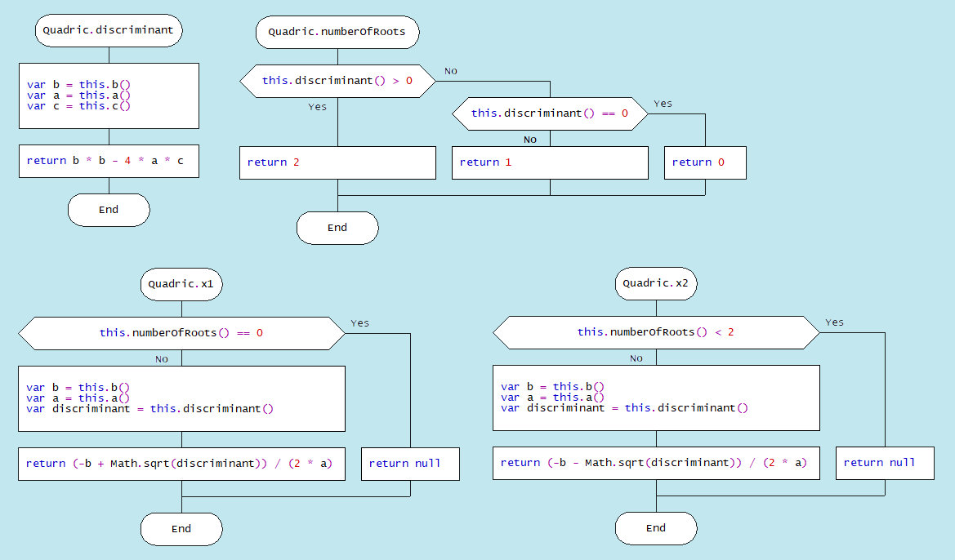This screenshot has height=560, width=955.
Task: Click the Quadric.numberOfRoots title node
Action: (337, 33)
